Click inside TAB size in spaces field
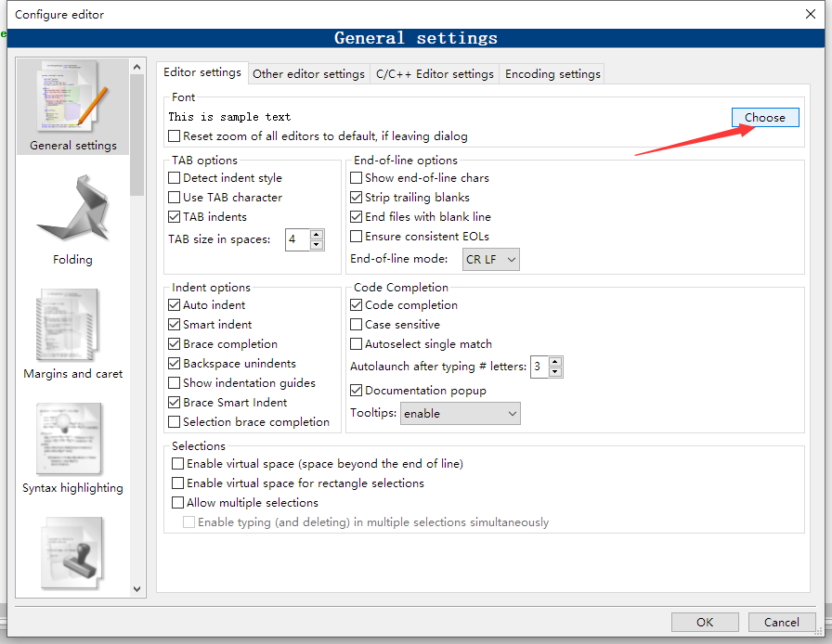The height and width of the screenshot is (644, 832). point(298,239)
